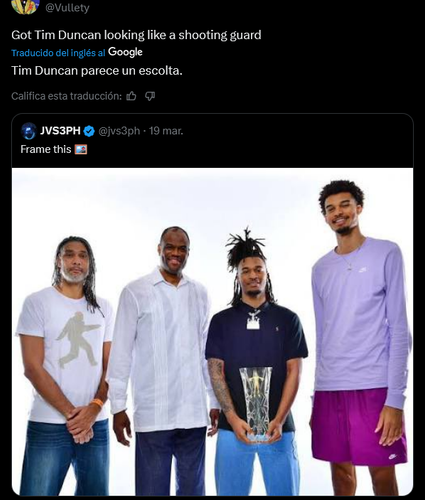425x500 pixels.
Task: Open the JVS3PH profile picture
Action: coord(29,131)
